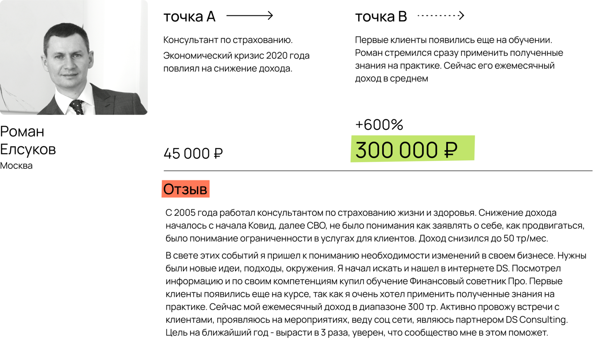Click the точка А heading
The image size is (604, 364).
189,17
